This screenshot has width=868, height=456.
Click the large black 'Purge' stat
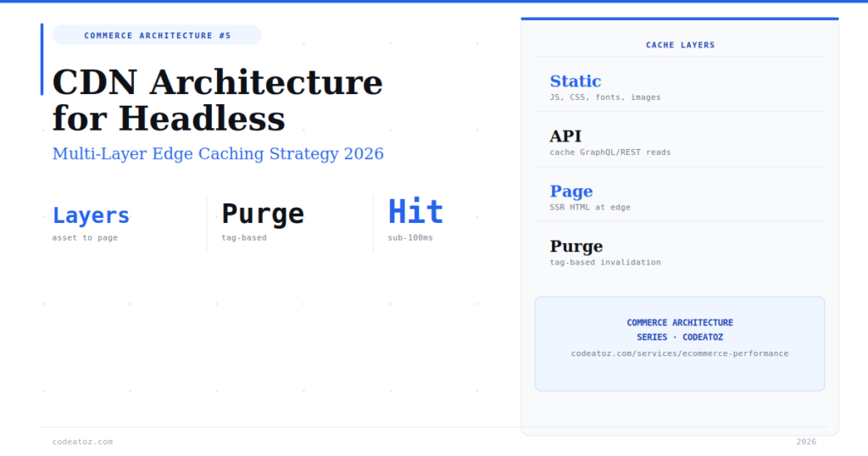coord(263,214)
